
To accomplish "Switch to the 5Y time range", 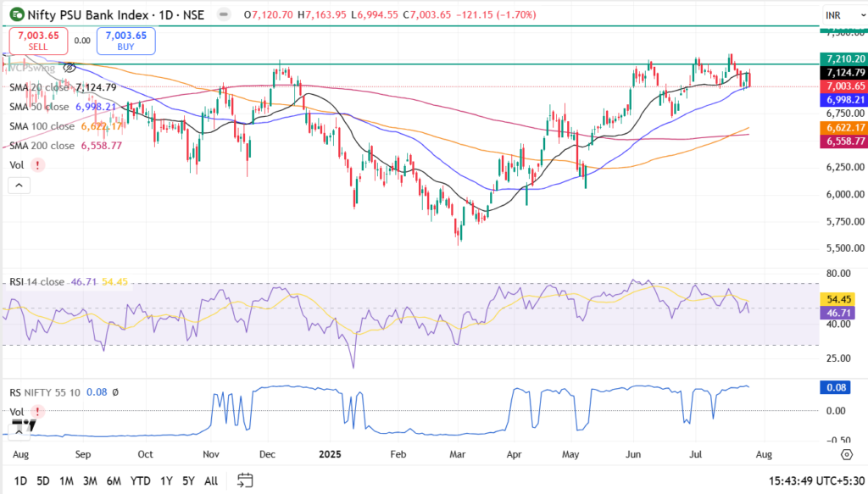I will tap(189, 480).
